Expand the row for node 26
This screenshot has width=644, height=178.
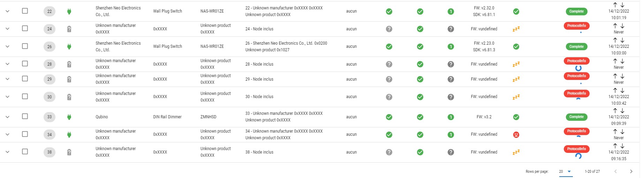click(x=7, y=46)
